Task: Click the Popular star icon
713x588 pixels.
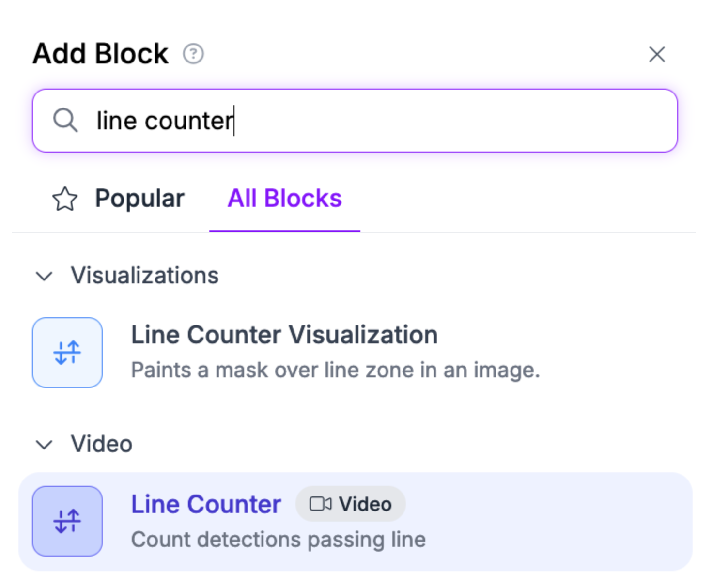Action: 65,199
